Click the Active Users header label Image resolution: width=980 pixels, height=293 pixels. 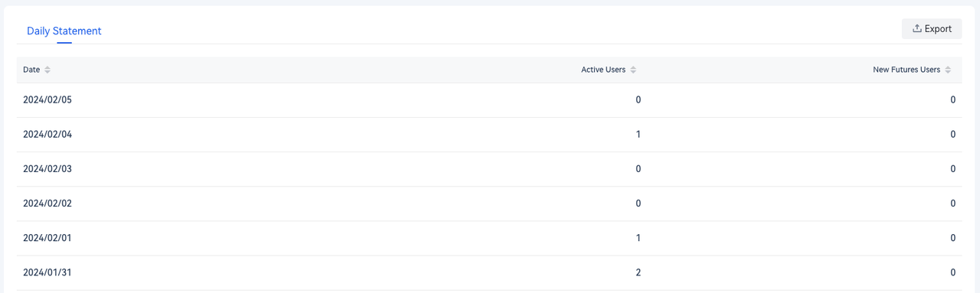[x=603, y=70]
